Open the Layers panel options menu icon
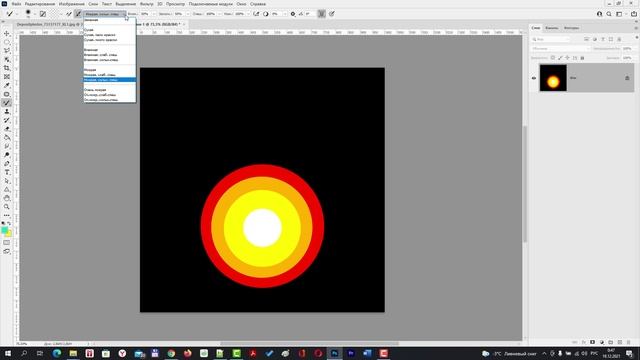The image size is (640, 360). point(636,28)
